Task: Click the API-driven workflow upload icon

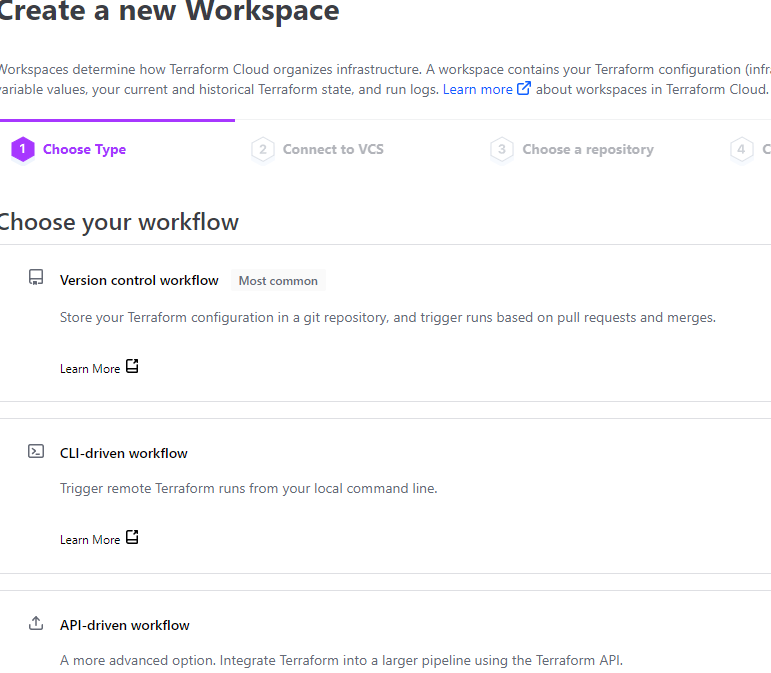Action: [36, 623]
